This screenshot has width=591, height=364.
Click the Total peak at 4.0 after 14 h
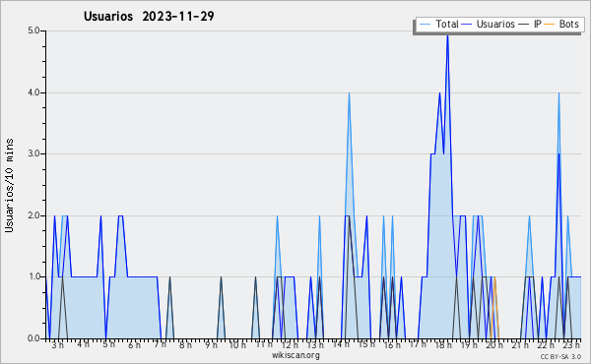349,93
